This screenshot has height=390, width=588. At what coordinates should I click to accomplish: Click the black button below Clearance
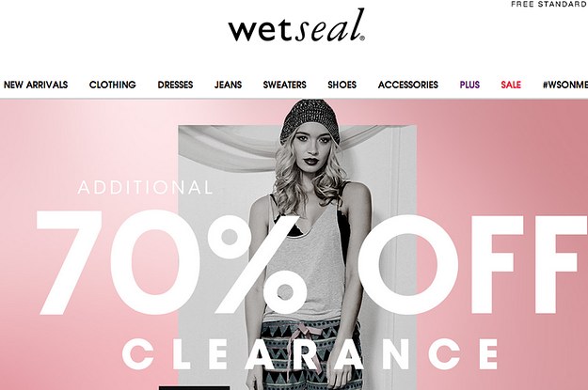(194, 388)
